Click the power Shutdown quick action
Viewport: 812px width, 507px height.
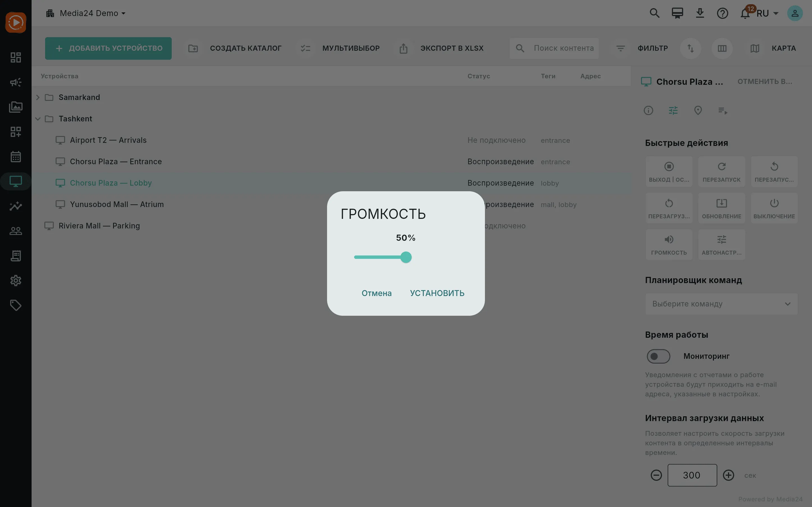coord(774,208)
